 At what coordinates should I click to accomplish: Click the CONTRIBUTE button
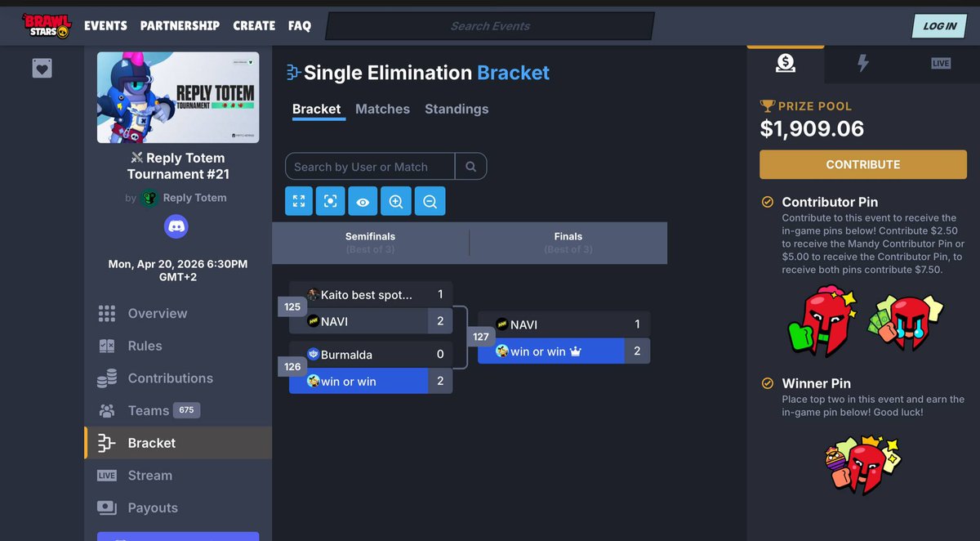coord(862,164)
